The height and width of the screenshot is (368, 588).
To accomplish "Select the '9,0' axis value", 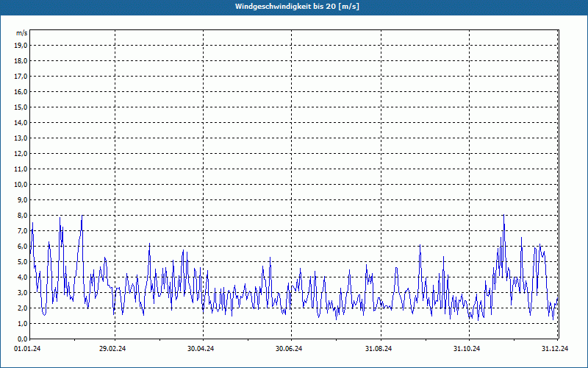I will coord(23,199).
